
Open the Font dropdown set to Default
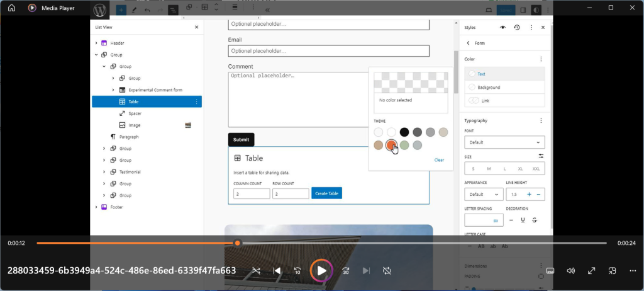pos(504,142)
